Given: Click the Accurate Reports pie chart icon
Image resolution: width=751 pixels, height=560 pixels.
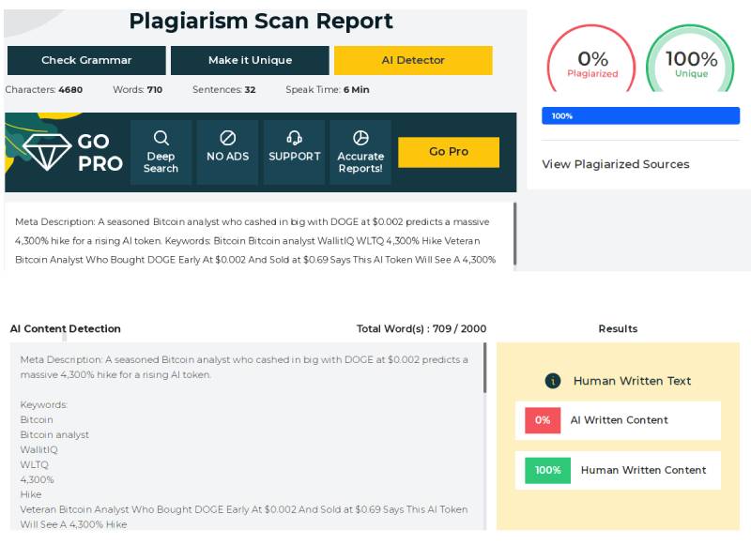Looking at the screenshot, I should pyautogui.click(x=360, y=139).
